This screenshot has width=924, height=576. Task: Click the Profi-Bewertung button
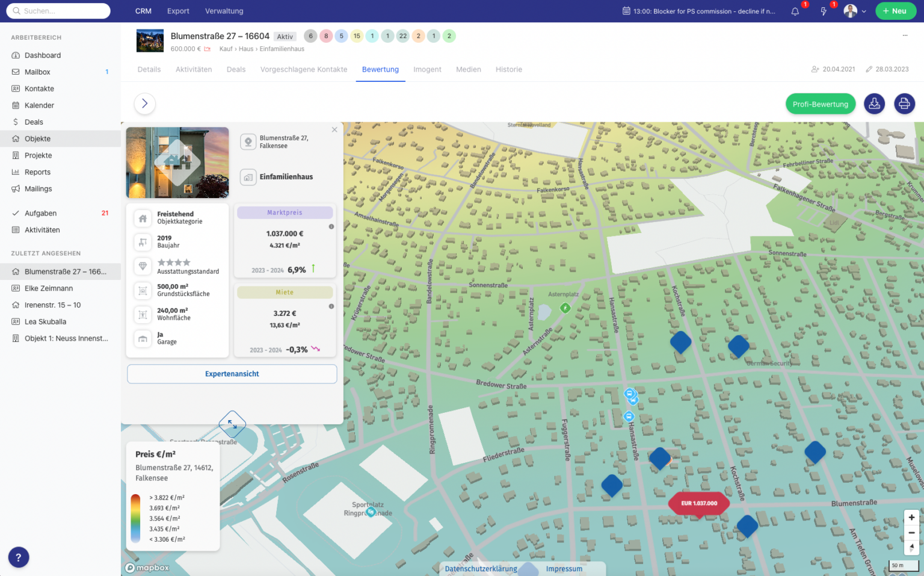(x=820, y=104)
